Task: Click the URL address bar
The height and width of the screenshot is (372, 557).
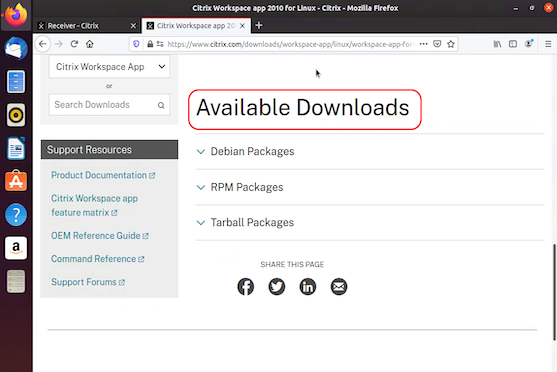Action: [290, 44]
